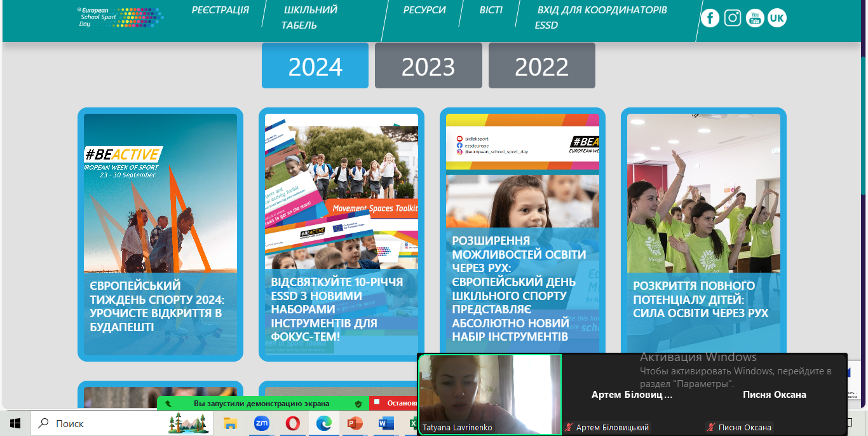Select the 2024 year tab

pos(315,65)
